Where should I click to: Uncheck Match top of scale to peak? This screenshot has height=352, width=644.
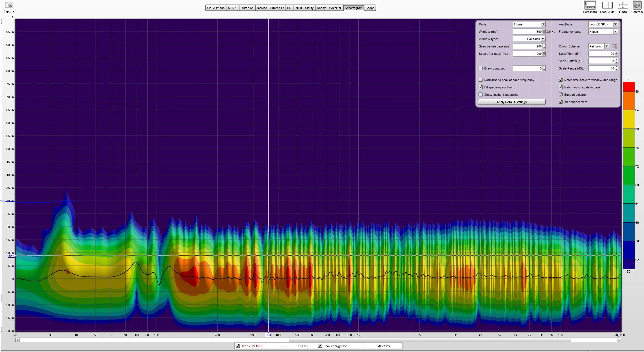coord(561,87)
